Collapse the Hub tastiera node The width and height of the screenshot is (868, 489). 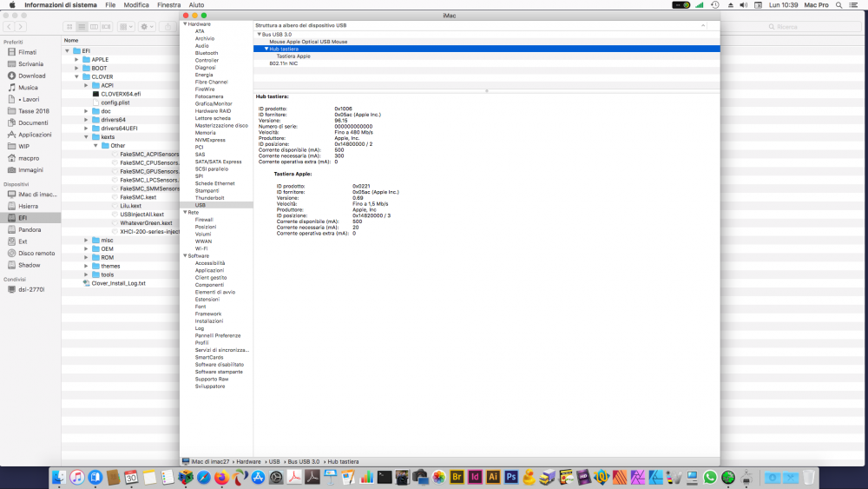pyautogui.click(x=266, y=49)
